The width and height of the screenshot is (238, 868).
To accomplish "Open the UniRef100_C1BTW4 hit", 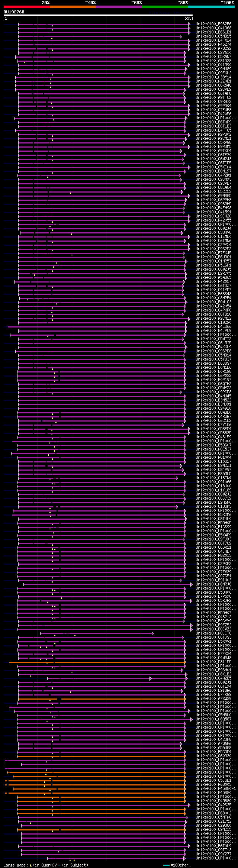I will point(213,478).
